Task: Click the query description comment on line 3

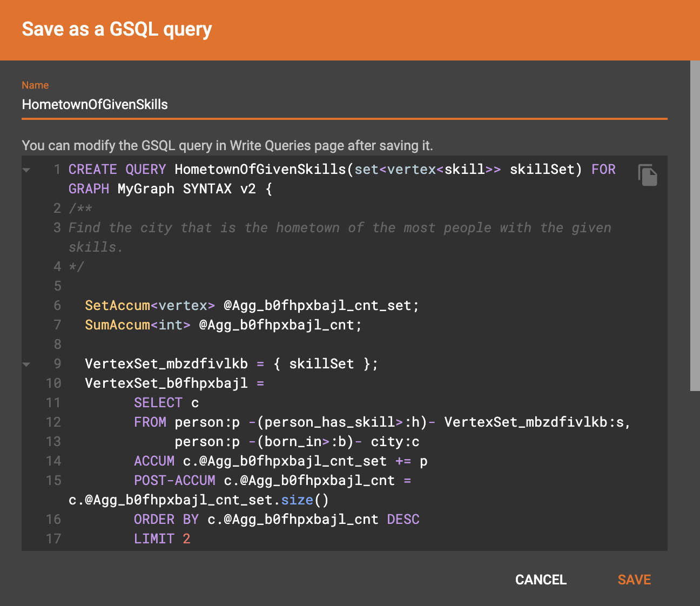Action: point(339,228)
